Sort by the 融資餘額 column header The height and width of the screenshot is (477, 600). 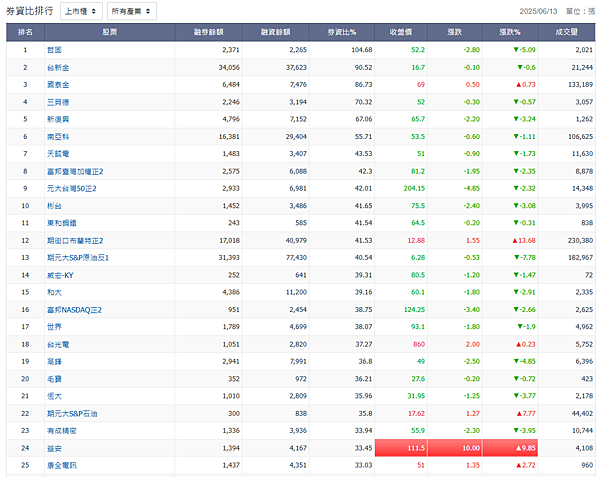pos(276,32)
